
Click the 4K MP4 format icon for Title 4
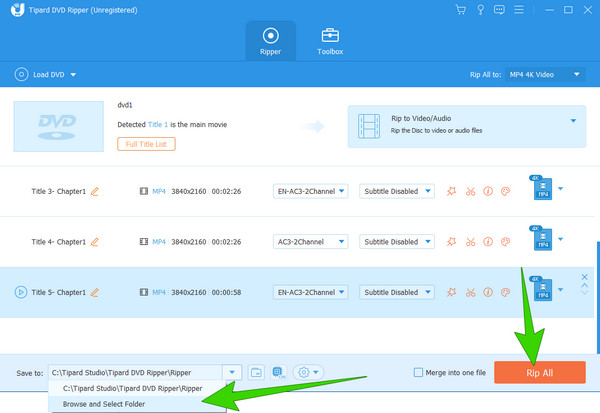click(541, 238)
